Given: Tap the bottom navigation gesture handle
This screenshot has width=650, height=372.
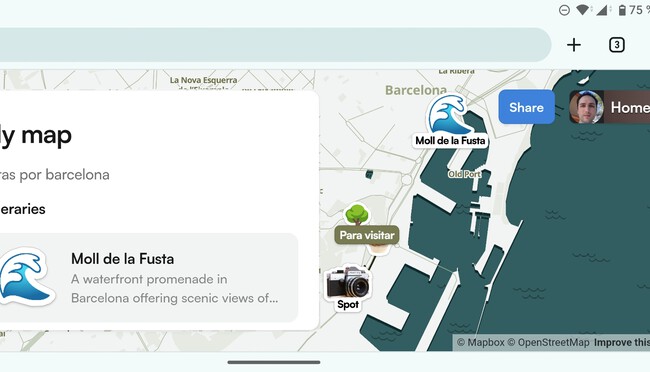Looking at the screenshot, I should click(x=274, y=362).
